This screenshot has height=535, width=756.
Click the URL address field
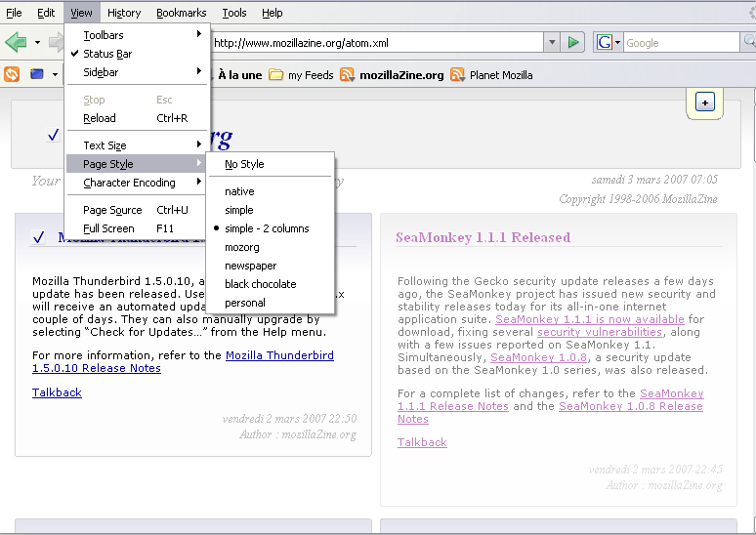click(377, 42)
